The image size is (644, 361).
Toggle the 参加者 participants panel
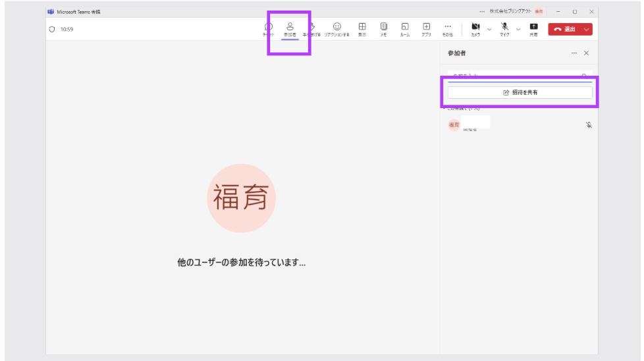click(x=290, y=30)
